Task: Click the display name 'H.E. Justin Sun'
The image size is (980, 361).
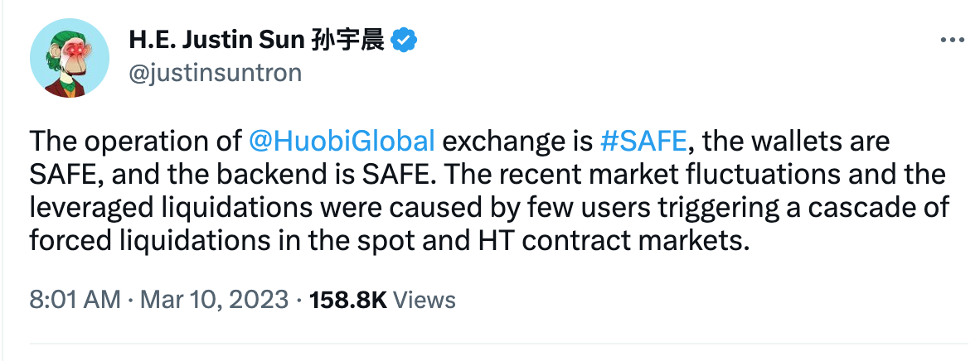Action: pos(216,39)
